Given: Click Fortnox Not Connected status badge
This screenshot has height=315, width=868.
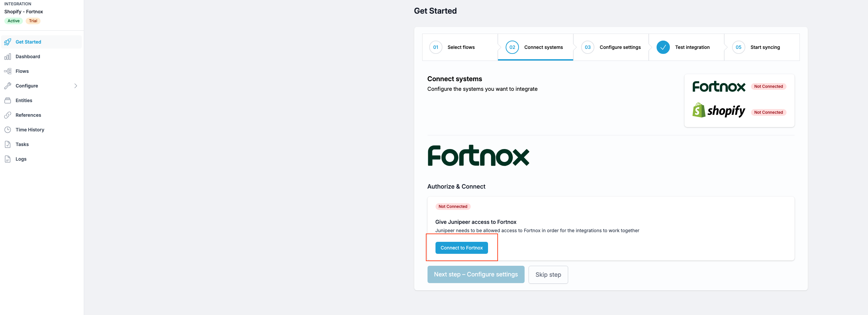Looking at the screenshot, I should (768, 86).
